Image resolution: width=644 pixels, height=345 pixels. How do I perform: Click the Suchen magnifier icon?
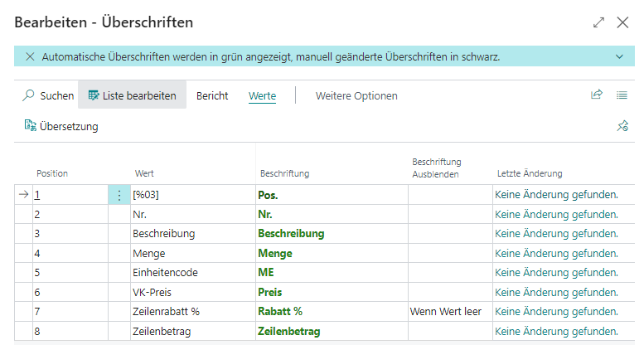(28, 96)
